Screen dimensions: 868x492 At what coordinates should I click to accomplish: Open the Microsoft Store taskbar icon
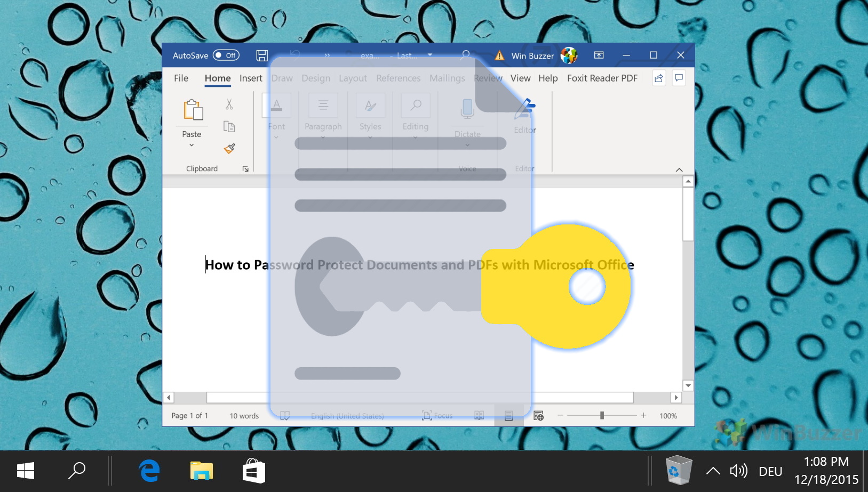click(x=254, y=471)
